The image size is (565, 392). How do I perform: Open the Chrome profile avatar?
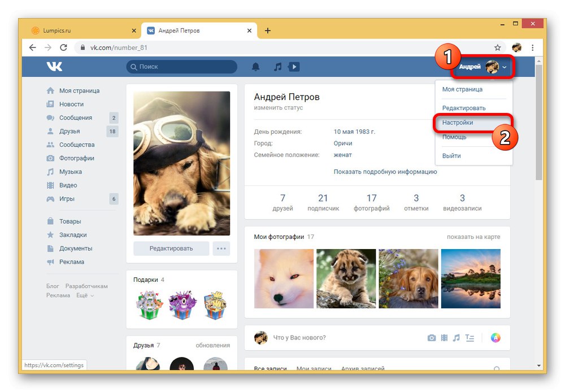click(x=517, y=47)
